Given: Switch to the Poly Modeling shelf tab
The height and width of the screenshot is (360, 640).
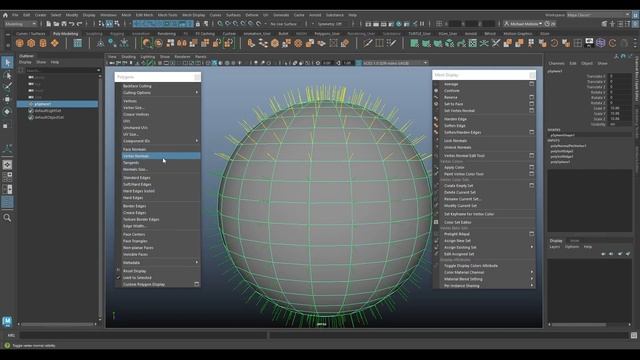Looking at the screenshot, I should [65, 34].
